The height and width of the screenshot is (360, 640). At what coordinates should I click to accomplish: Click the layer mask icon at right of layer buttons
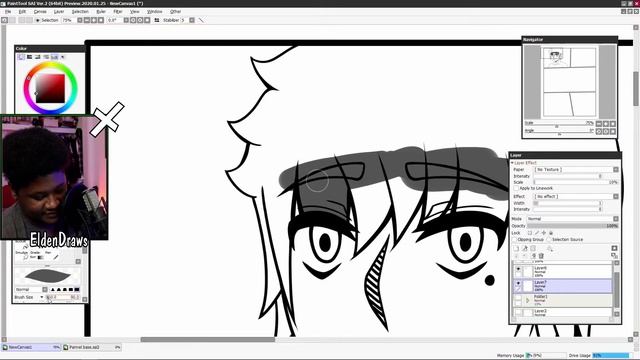(614, 248)
